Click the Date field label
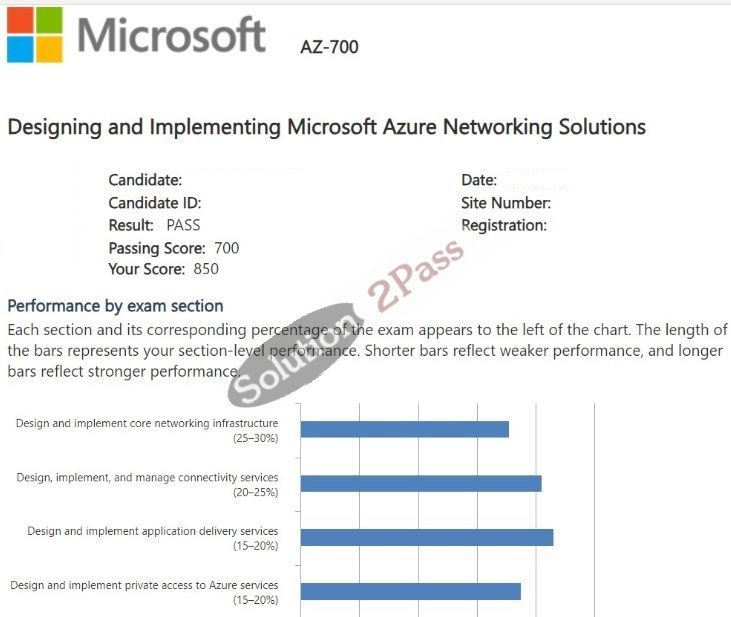Image resolution: width=731 pixels, height=617 pixels. pos(479,180)
